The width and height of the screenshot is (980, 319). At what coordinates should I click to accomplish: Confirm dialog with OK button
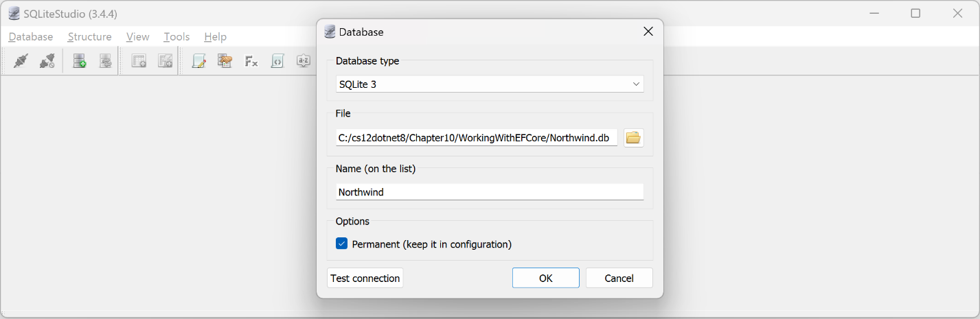[545, 278]
